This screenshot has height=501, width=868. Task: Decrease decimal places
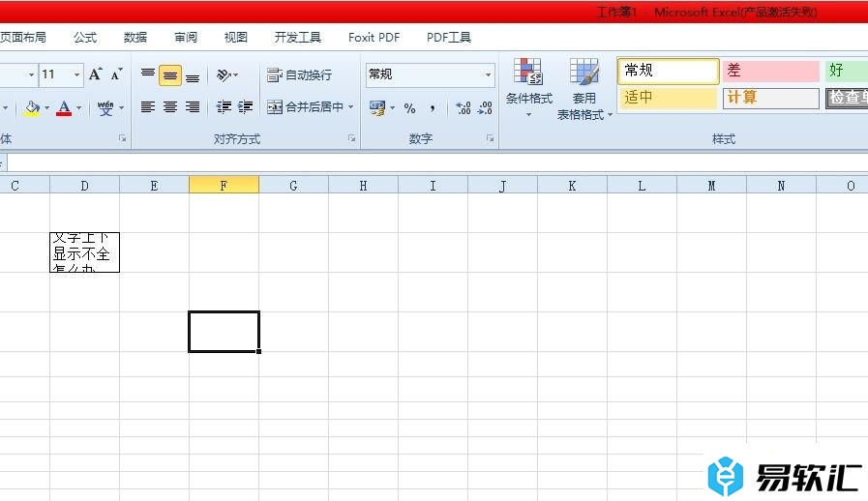click(x=485, y=108)
